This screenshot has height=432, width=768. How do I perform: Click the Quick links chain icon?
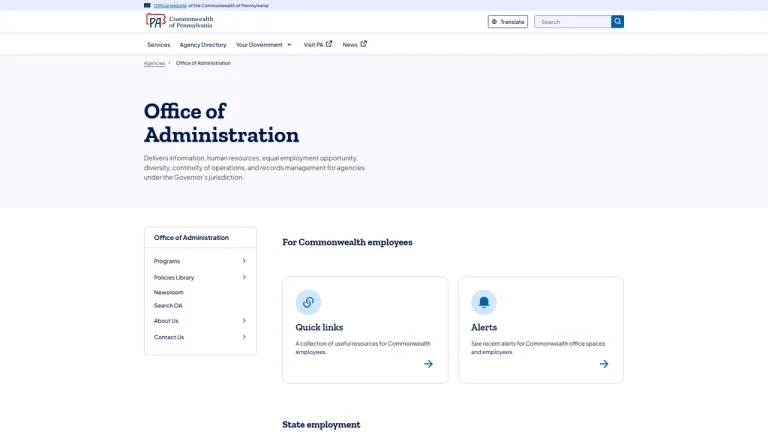point(308,302)
